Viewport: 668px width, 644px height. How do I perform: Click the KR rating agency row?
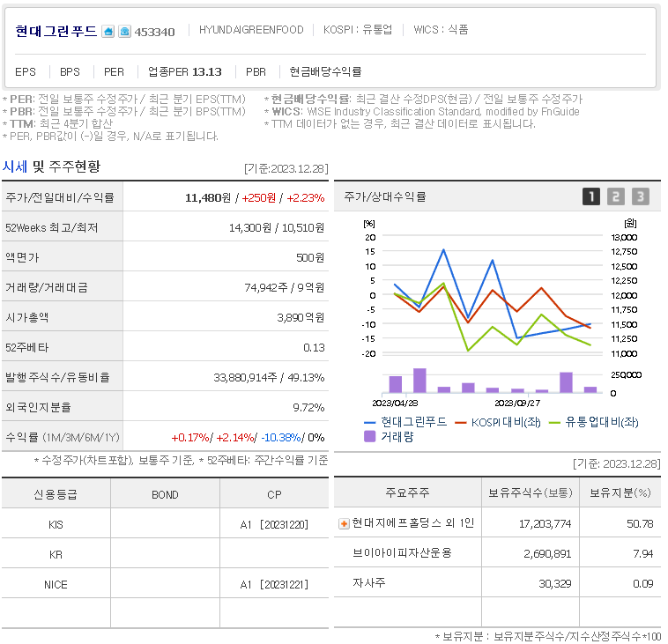pos(165,554)
